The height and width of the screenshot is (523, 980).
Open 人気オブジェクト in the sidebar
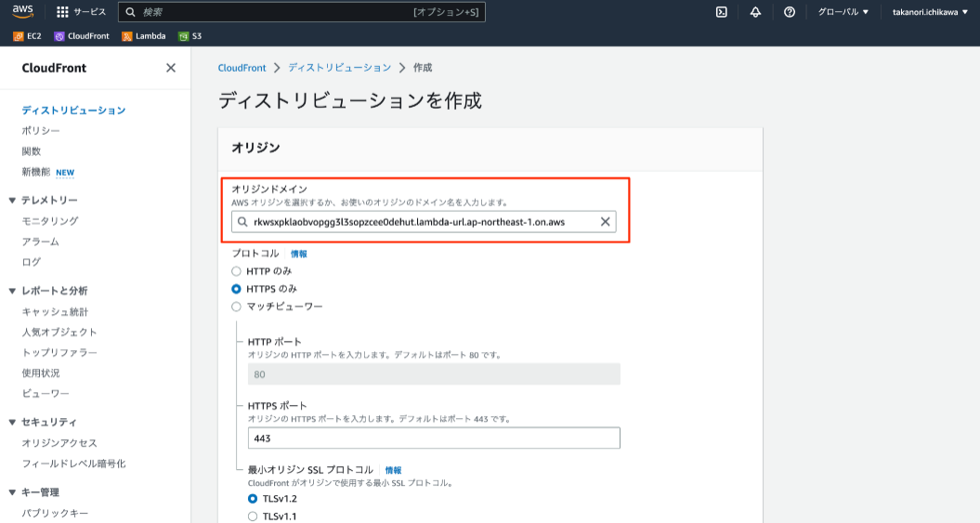click(x=59, y=332)
